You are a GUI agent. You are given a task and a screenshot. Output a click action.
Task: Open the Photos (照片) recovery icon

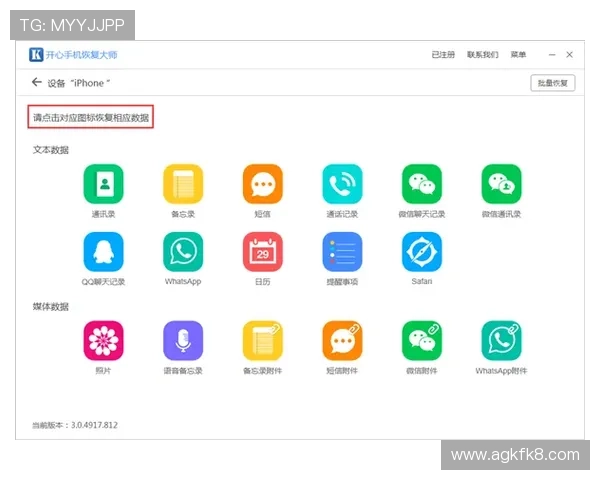coord(103,340)
